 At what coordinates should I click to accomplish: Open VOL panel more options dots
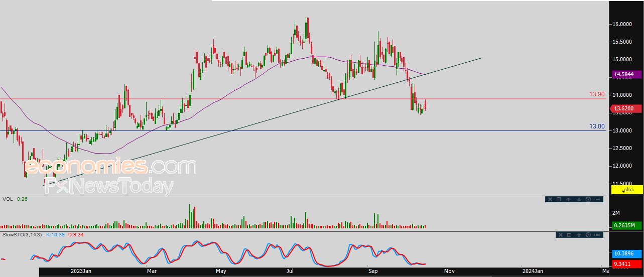[597, 199]
